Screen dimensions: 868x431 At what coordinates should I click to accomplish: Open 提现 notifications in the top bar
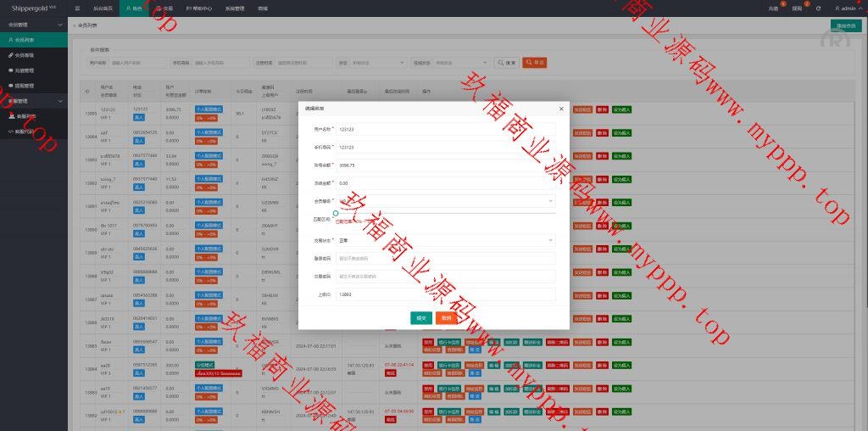point(796,8)
